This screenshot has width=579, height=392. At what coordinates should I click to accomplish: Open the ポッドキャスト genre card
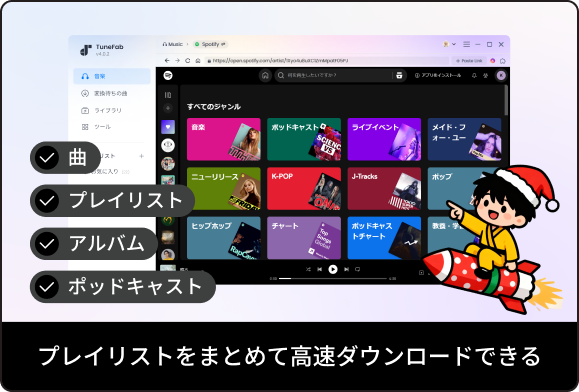[x=304, y=140]
